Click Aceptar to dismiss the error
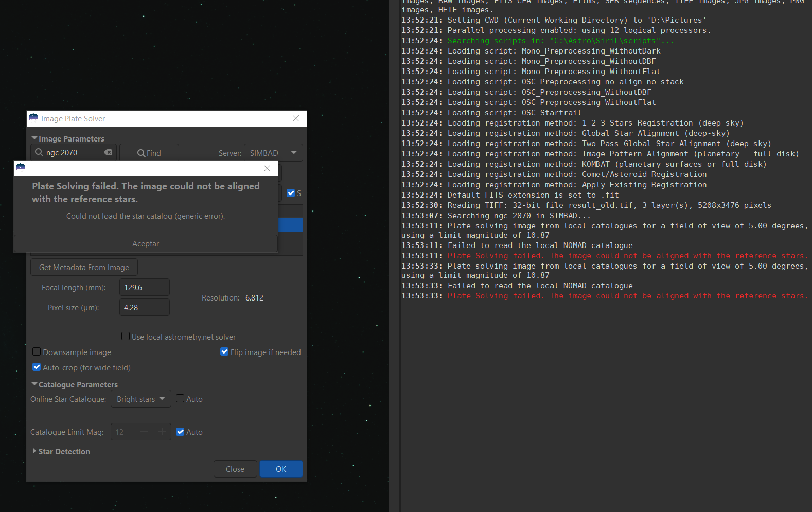 pyautogui.click(x=146, y=244)
